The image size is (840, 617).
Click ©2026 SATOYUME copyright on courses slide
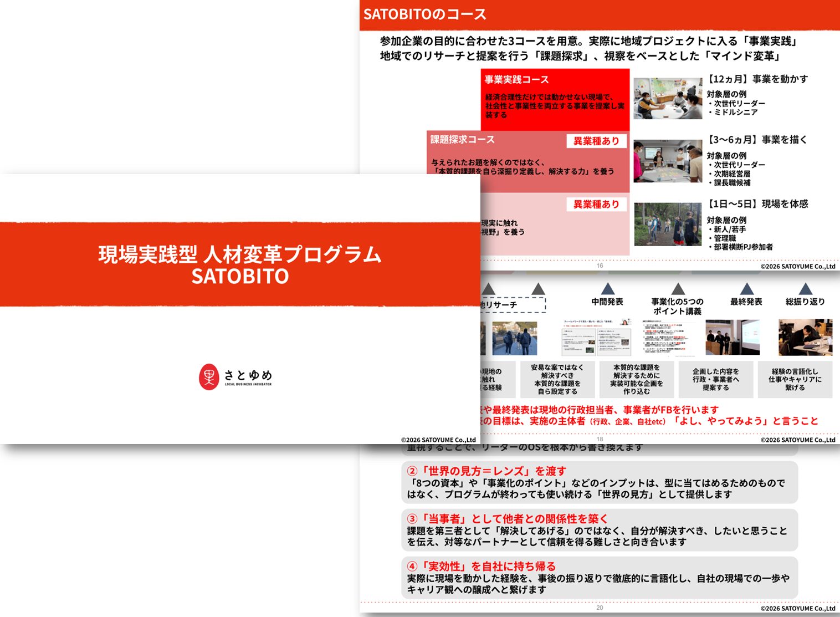pyautogui.click(x=798, y=266)
